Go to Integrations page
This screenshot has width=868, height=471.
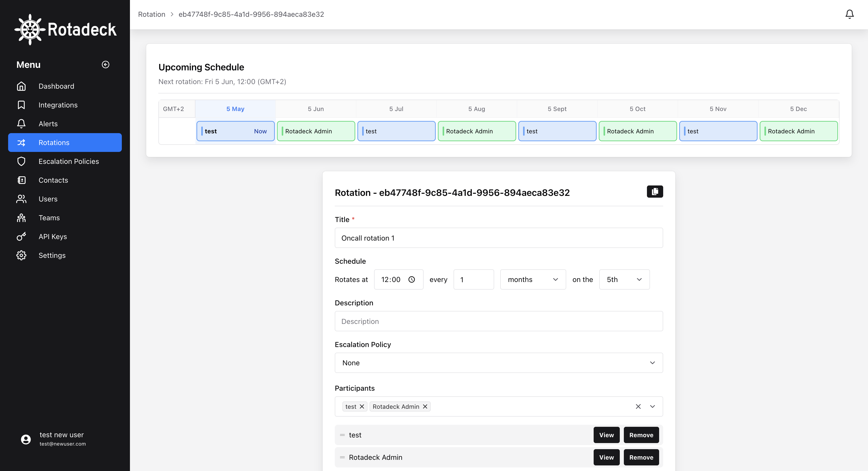click(x=65, y=105)
